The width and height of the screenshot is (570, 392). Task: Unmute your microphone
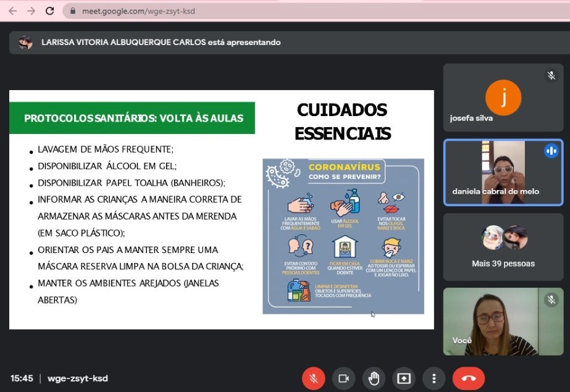pos(314,378)
